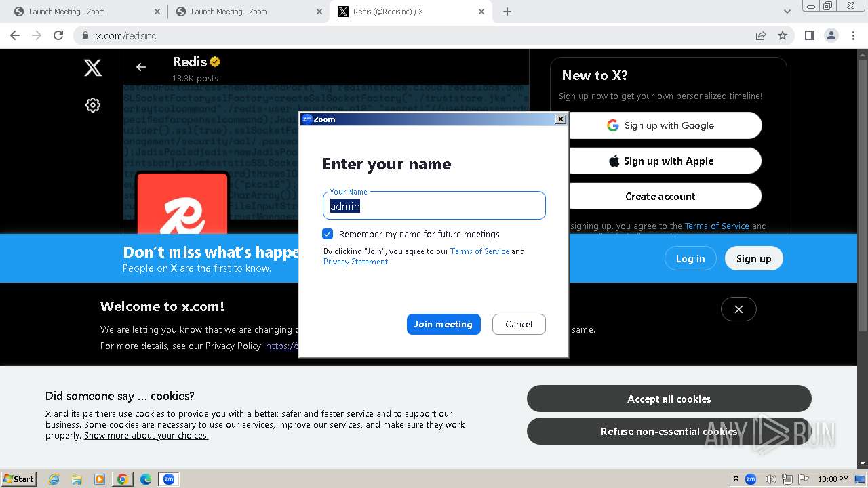The image size is (868, 488).
Task: Click the clock showing 10:08 PM
Action: (x=833, y=479)
